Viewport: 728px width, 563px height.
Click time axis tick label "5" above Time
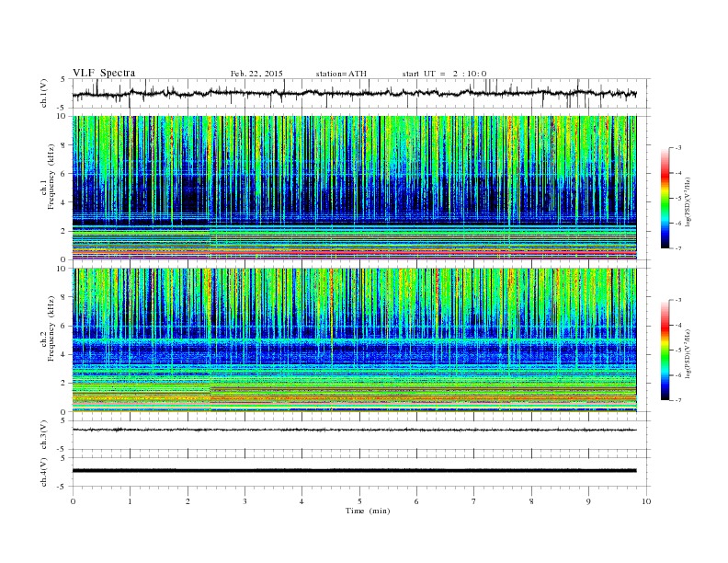tap(359, 501)
